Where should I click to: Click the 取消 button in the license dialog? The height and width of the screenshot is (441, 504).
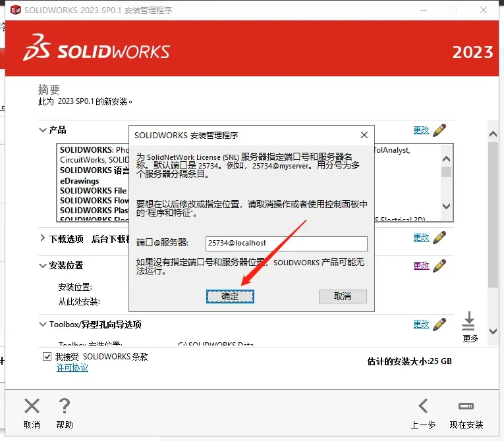click(x=343, y=296)
